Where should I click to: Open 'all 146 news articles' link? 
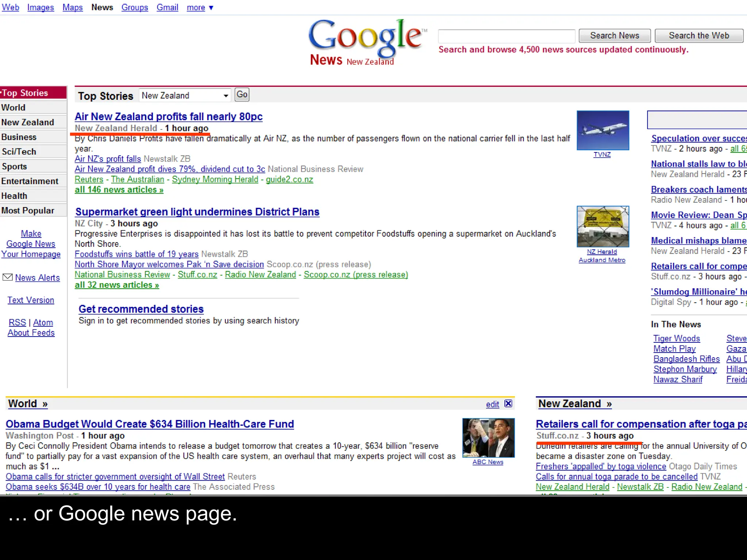(119, 190)
